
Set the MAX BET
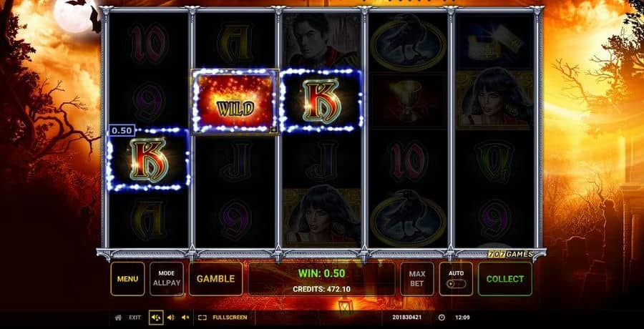(417, 279)
